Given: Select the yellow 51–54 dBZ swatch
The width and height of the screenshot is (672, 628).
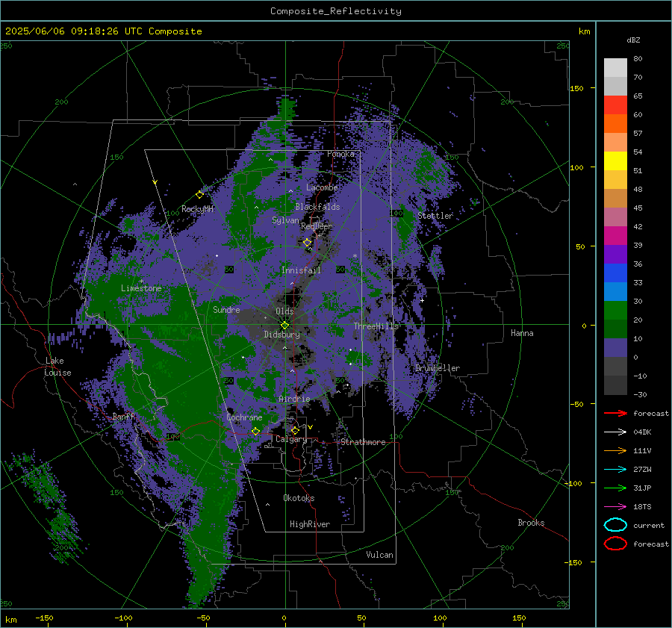Looking at the screenshot, I should [x=615, y=161].
